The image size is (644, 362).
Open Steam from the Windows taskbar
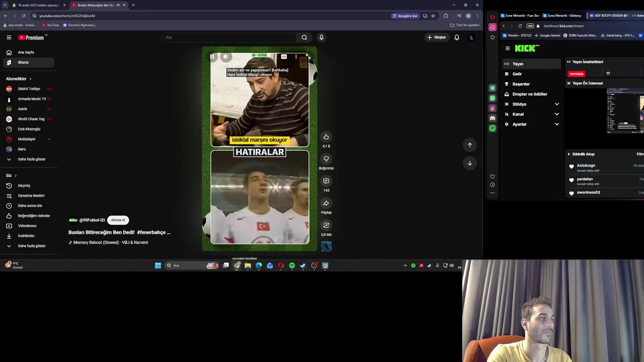(303, 265)
